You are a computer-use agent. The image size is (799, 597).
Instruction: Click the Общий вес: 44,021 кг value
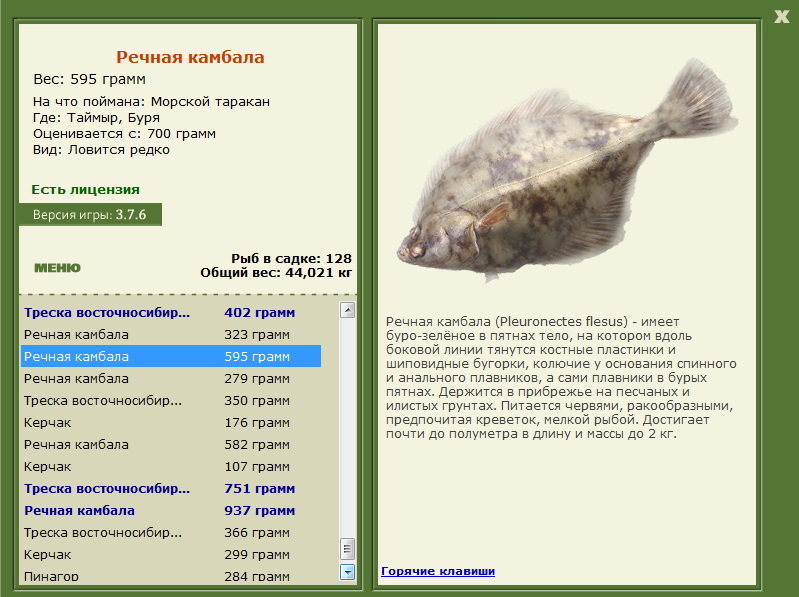tap(276, 273)
